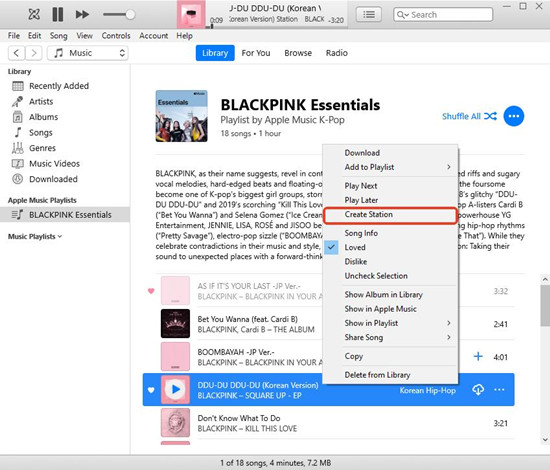Skip to next track
550x470 pixels.
pos(82,14)
